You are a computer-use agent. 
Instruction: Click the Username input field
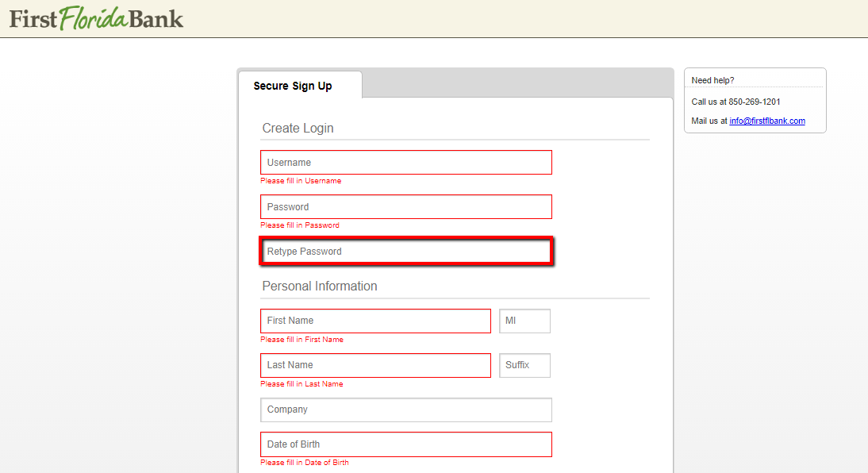pos(405,162)
